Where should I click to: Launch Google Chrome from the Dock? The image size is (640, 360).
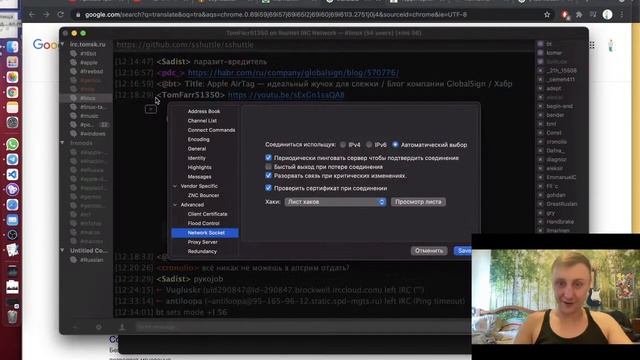(12, 92)
